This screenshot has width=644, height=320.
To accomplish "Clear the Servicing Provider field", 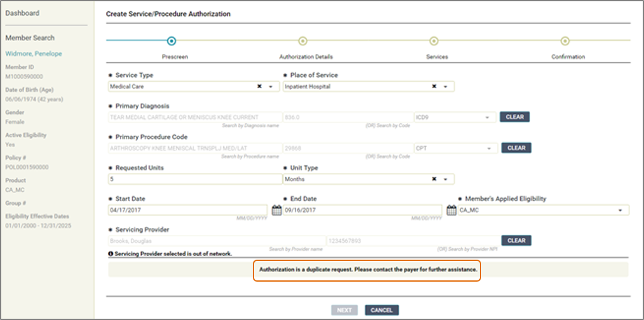I will coord(516,241).
